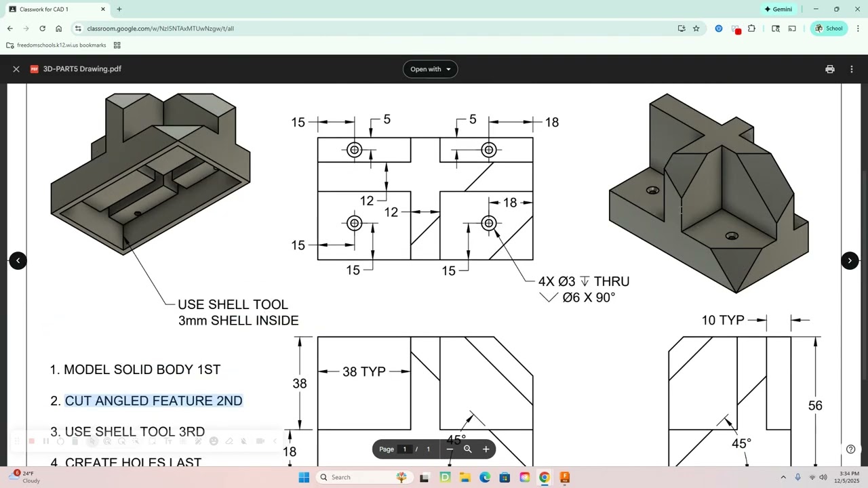Open the Extensions puzzle-piece menu
This screenshot has width=868, height=488.
(x=751, y=28)
